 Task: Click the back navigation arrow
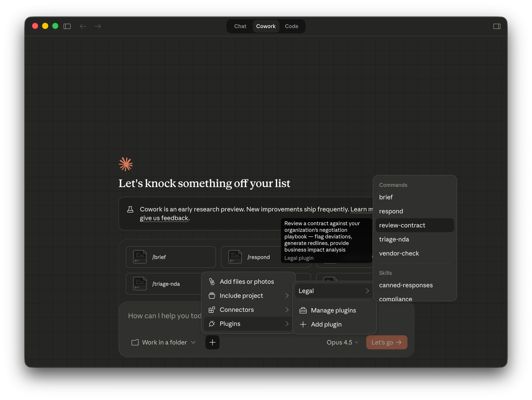click(x=83, y=26)
